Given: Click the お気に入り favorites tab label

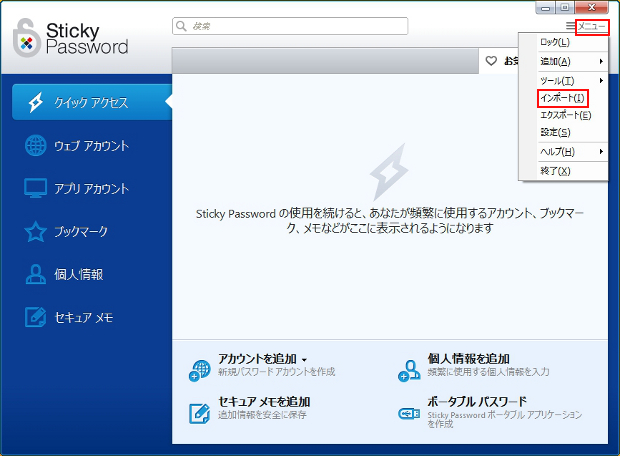Looking at the screenshot, I should [511, 61].
